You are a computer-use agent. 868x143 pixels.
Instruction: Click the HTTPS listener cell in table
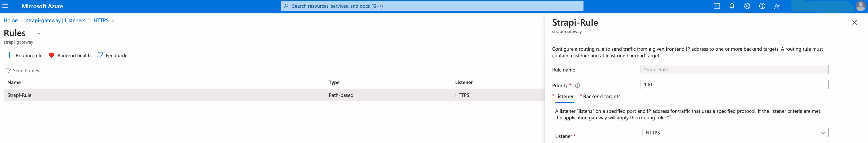(x=462, y=95)
